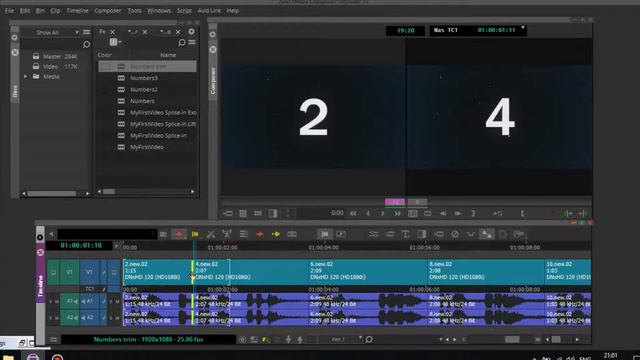The width and height of the screenshot is (640, 360).
Task: Click the timeline timecode display 01:00:01:10
Action: pyautogui.click(x=81, y=245)
